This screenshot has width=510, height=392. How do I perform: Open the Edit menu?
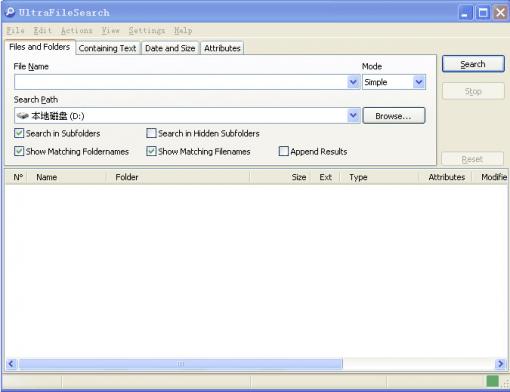pyautogui.click(x=43, y=31)
